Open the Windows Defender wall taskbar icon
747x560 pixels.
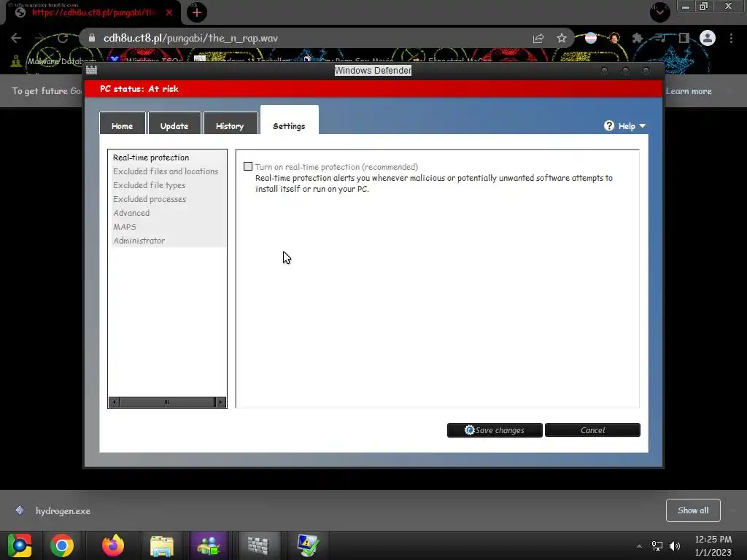point(258,545)
